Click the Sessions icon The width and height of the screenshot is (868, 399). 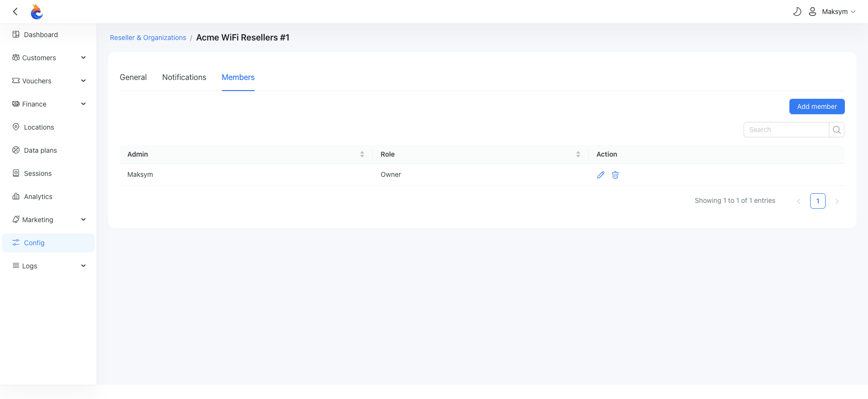[16, 173]
